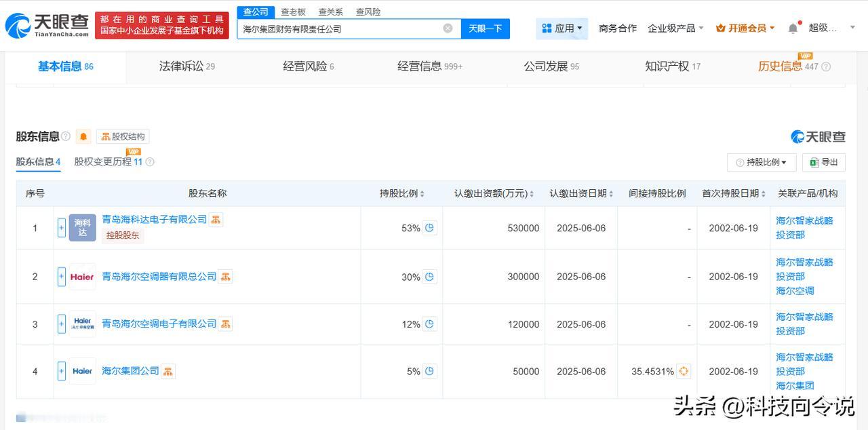Sort by 首次持股日期 column
The image size is (868, 430).
pos(734,193)
